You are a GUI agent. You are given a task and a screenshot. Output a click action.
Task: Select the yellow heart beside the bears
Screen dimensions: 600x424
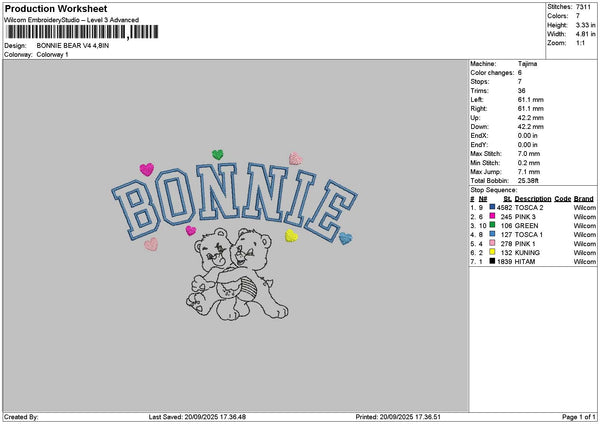click(x=291, y=236)
